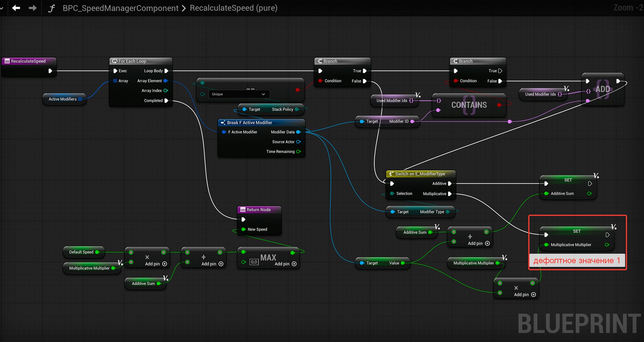Click the Array Element output pin
This screenshot has width=644, height=342.
[166, 81]
